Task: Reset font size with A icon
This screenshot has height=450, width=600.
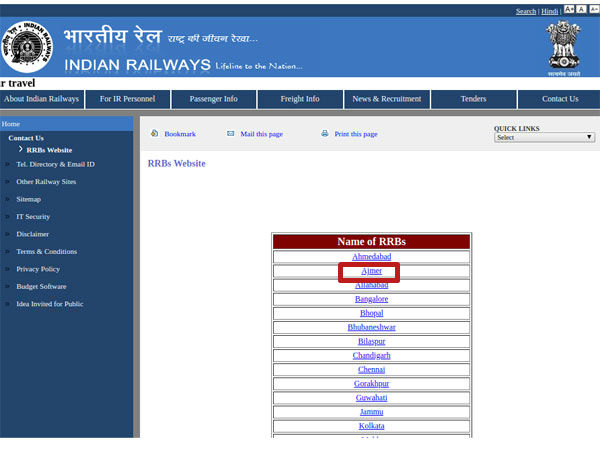Action: click(x=581, y=10)
